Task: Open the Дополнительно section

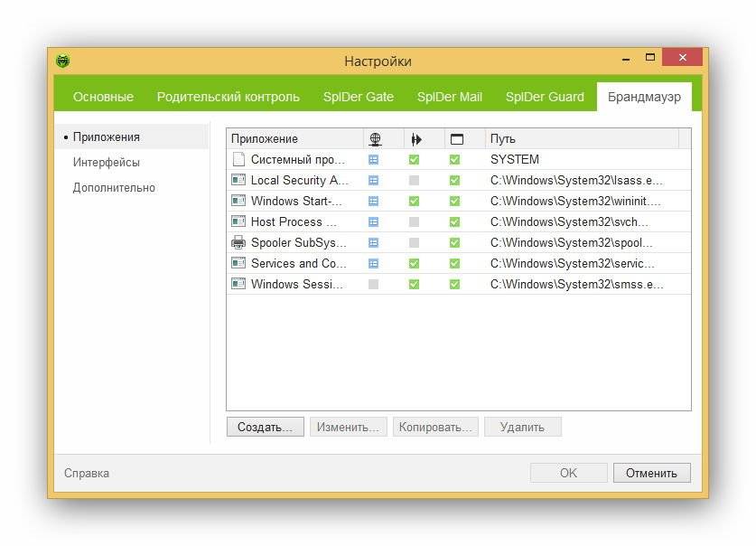Action: (114, 187)
